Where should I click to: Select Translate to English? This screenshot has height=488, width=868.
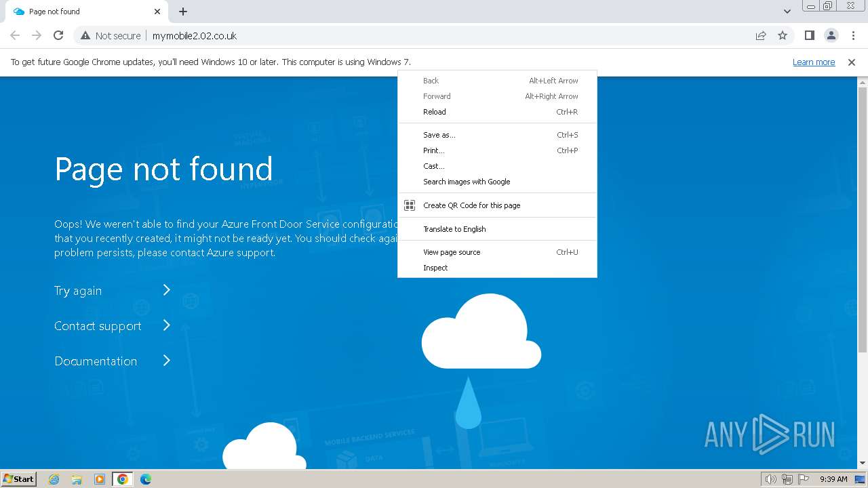coord(497,229)
